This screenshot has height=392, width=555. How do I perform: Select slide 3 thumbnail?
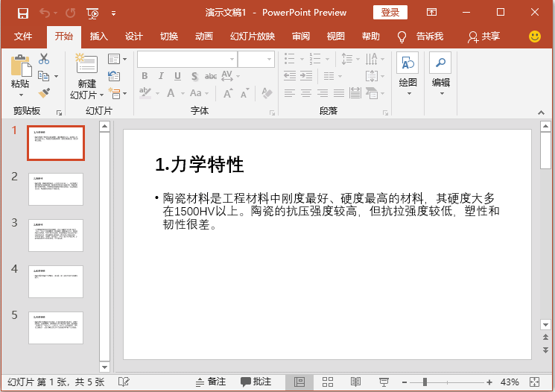(56, 235)
